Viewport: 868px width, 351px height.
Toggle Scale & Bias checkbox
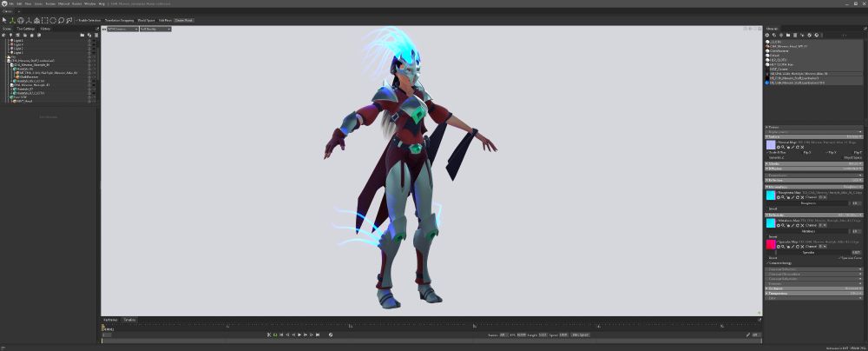click(x=774, y=153)
